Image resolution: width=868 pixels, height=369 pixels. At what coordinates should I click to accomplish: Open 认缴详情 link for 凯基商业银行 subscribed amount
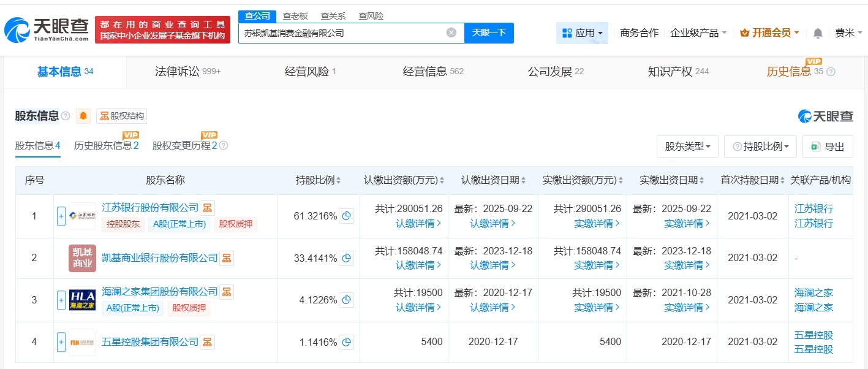coord(418,265)
